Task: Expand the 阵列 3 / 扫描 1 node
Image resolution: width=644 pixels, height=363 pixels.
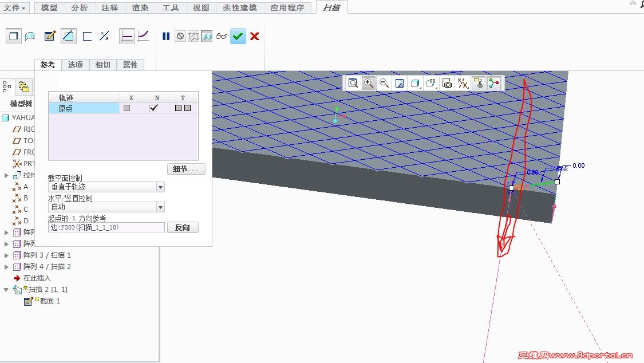Action: coord(6,255)
